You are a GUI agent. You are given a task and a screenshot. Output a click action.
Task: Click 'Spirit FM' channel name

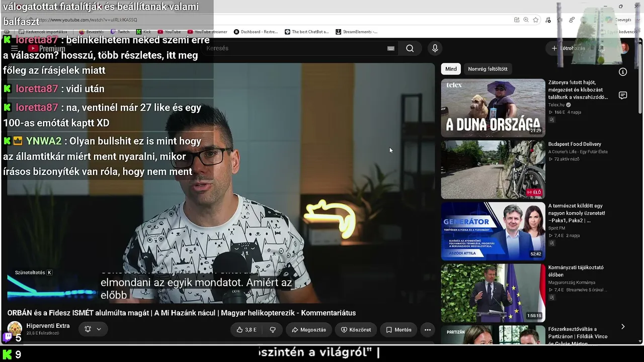pyautogui.click(x=556, y=228)
